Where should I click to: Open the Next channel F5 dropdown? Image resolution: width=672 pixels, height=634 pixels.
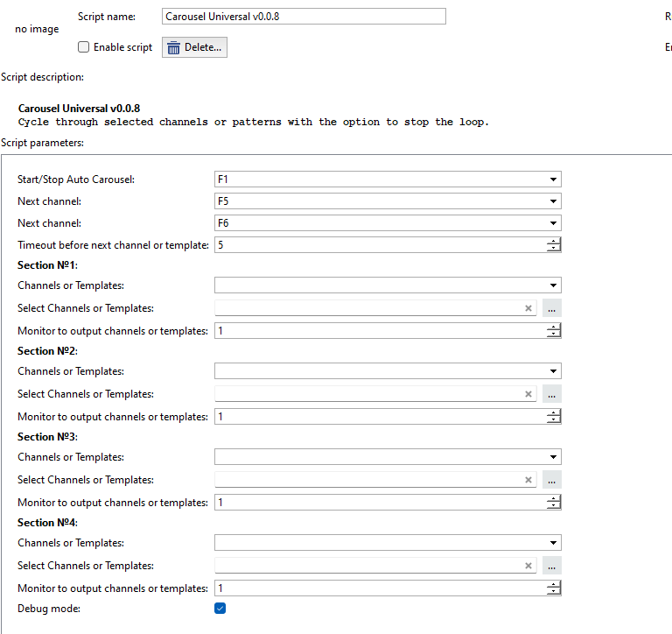[388, 201]
